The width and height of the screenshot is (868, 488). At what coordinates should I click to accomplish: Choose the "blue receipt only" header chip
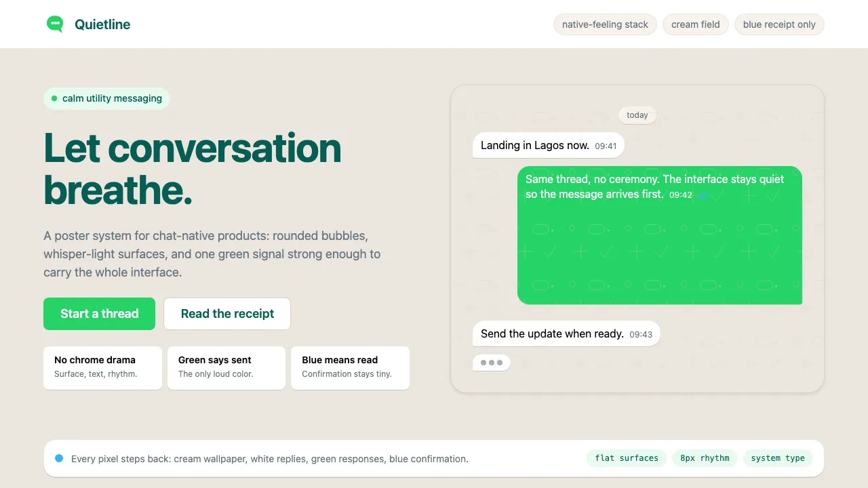(779, 24)
